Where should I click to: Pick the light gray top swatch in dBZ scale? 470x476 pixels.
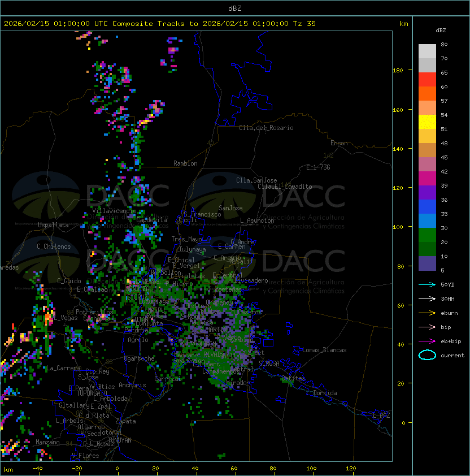click(x=427, y=51)
